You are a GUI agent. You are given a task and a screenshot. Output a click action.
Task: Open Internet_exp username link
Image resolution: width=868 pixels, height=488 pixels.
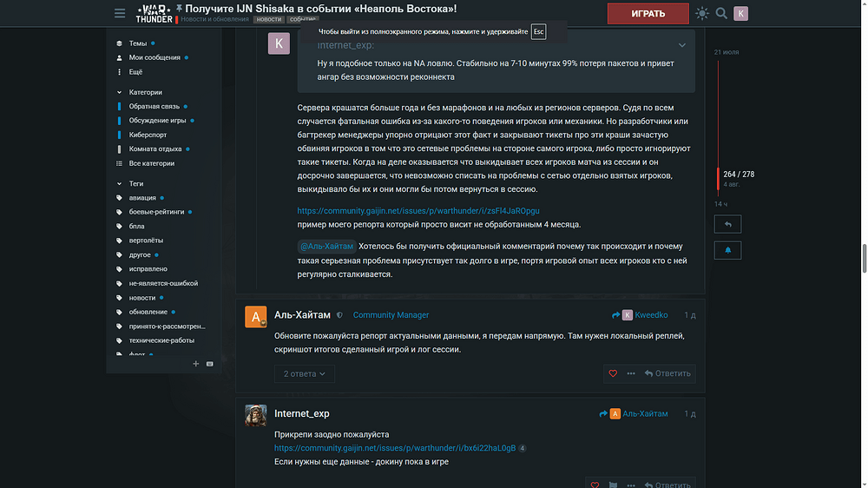point(302,414)
